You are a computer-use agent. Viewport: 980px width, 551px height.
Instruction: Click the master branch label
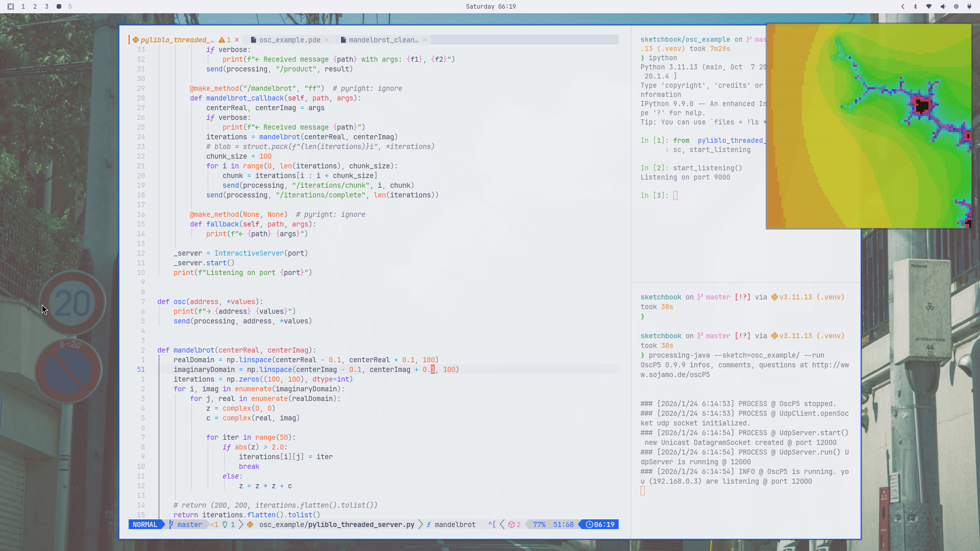coord(188,524)
